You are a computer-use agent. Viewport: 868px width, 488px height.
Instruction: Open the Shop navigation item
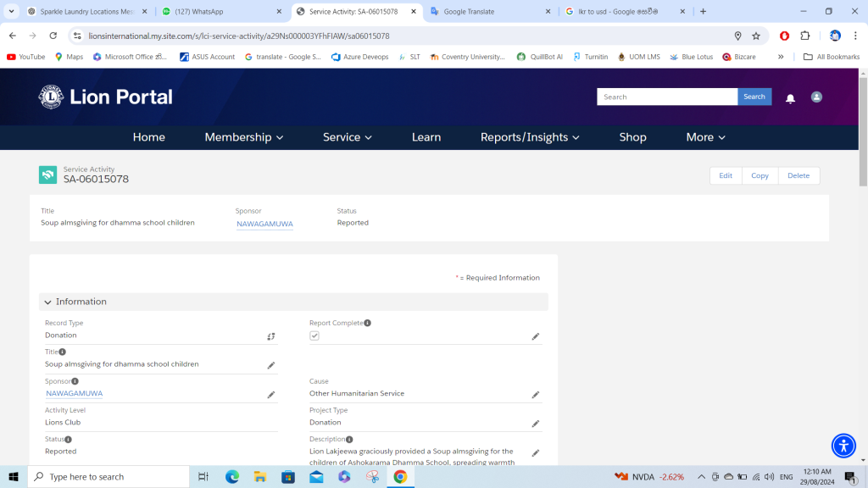point(632,137)
